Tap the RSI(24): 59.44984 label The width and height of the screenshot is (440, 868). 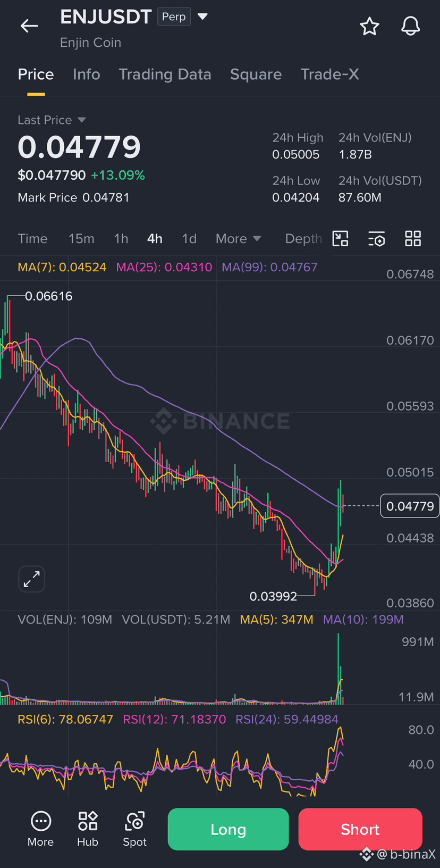287,720
